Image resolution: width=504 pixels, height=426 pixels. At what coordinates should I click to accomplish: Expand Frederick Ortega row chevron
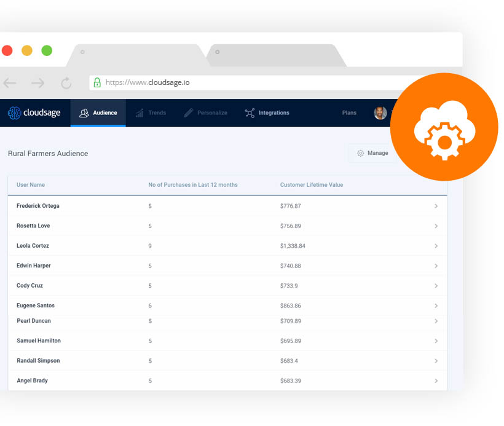tap(436, 207)
